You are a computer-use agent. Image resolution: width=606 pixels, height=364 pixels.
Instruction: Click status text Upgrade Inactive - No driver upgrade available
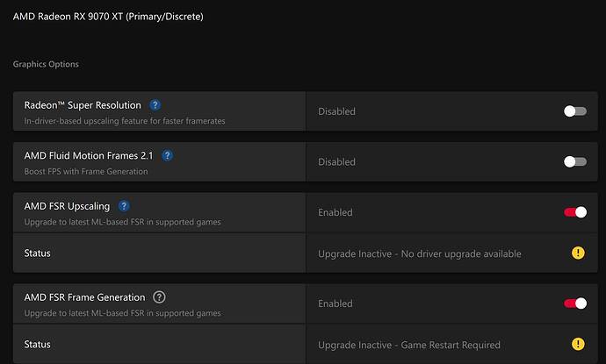coord(419,253)
